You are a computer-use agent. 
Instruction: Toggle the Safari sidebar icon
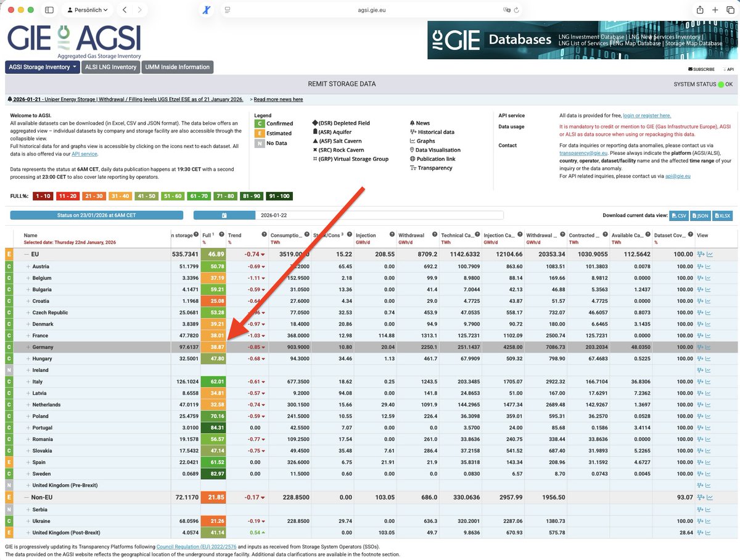(49, 10)
